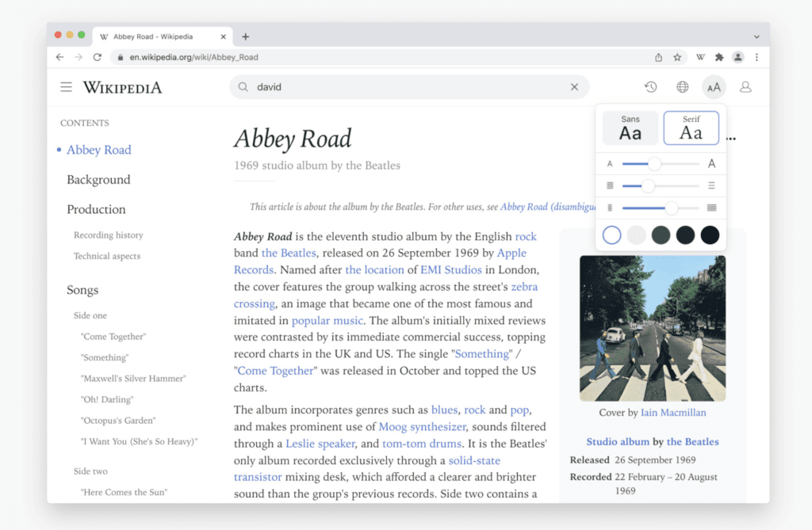812x530 pixels.
Task: Open the share icon in the address bar
Action: 658,58
